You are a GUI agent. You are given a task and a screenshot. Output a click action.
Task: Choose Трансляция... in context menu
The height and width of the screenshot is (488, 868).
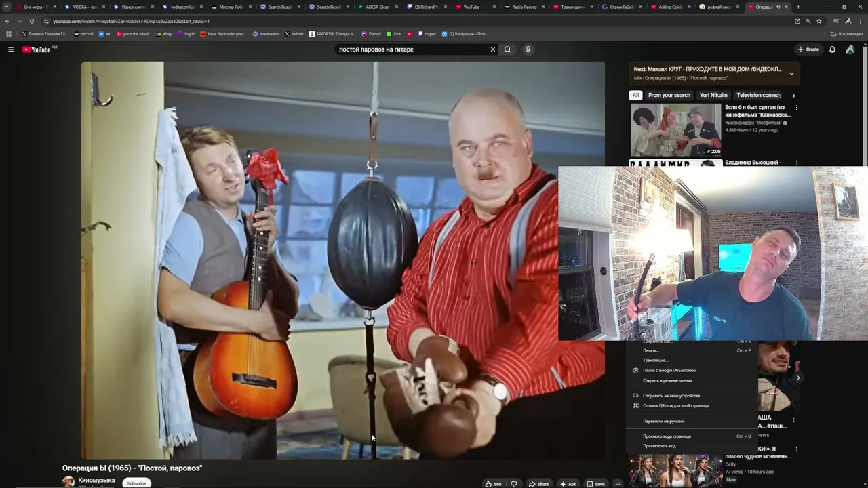692,360
